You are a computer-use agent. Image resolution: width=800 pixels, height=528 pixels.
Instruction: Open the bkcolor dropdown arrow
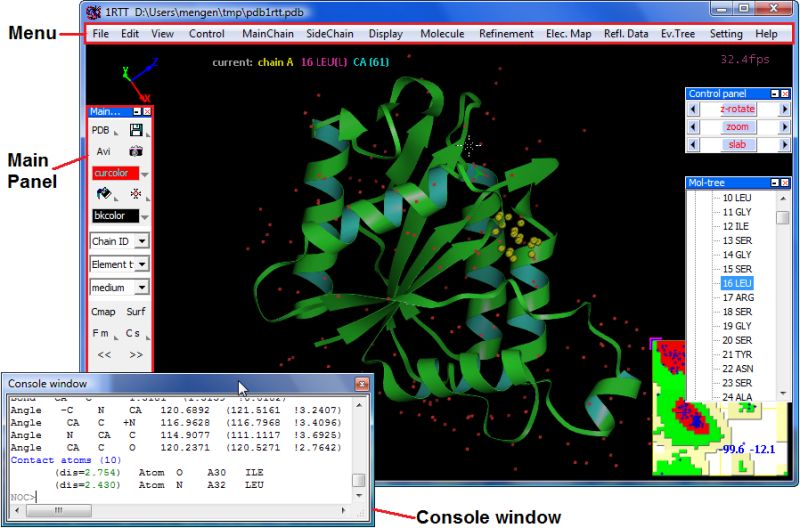[x=145, y=217]
